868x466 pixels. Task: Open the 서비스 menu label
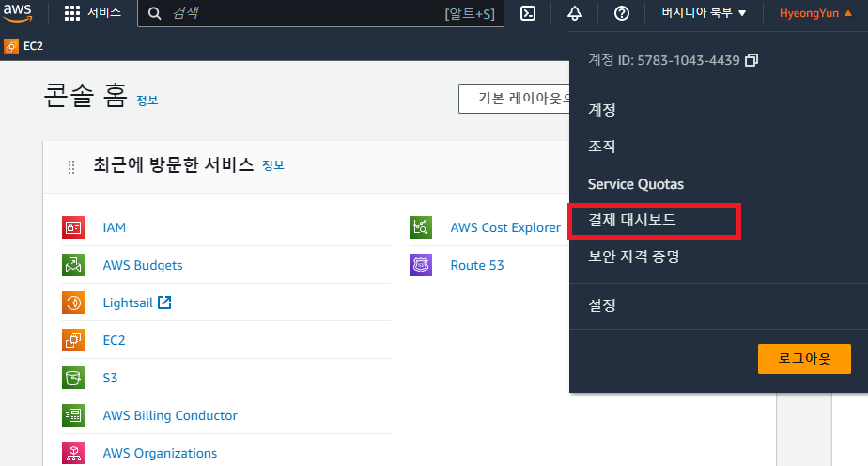click(104, 13)
